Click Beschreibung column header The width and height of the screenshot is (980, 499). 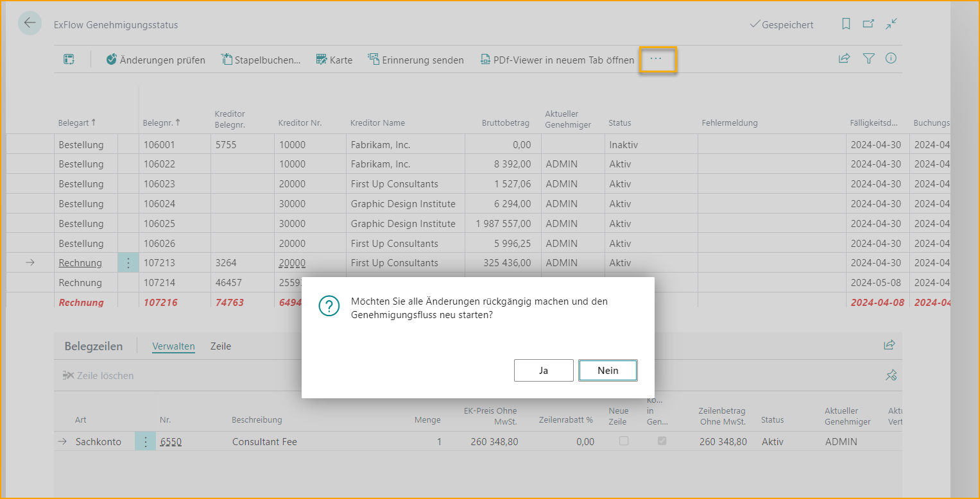(257, 420)
